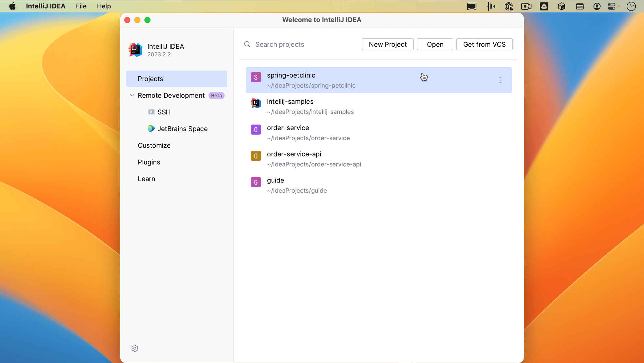Click the spring-petclinic project icon
Image resolution: width=644 pixels, height=363 pixels.
click(x=256, y=77)
